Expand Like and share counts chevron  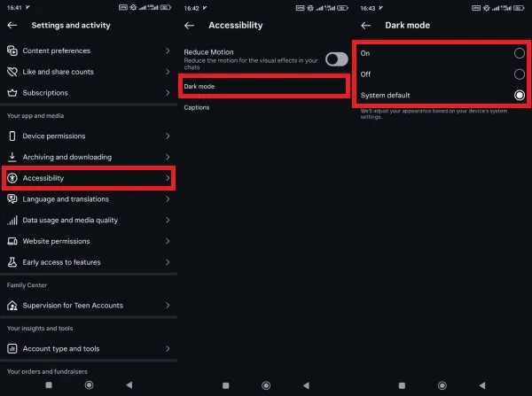click(168, 72)
